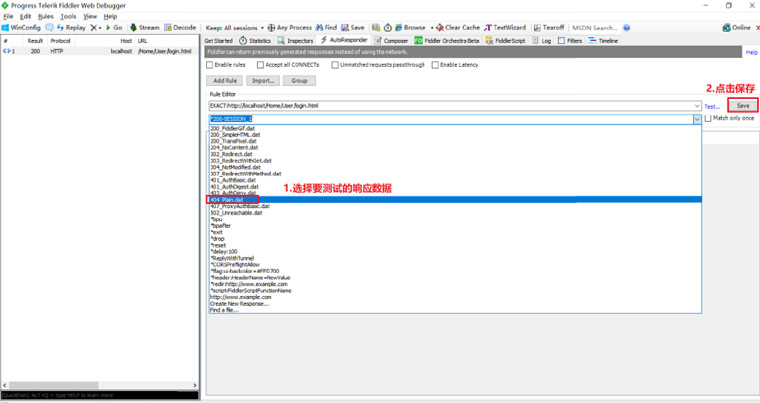This screenshot has width=760, height=403.
Task: Open the Rules menu
Action: 46,16
